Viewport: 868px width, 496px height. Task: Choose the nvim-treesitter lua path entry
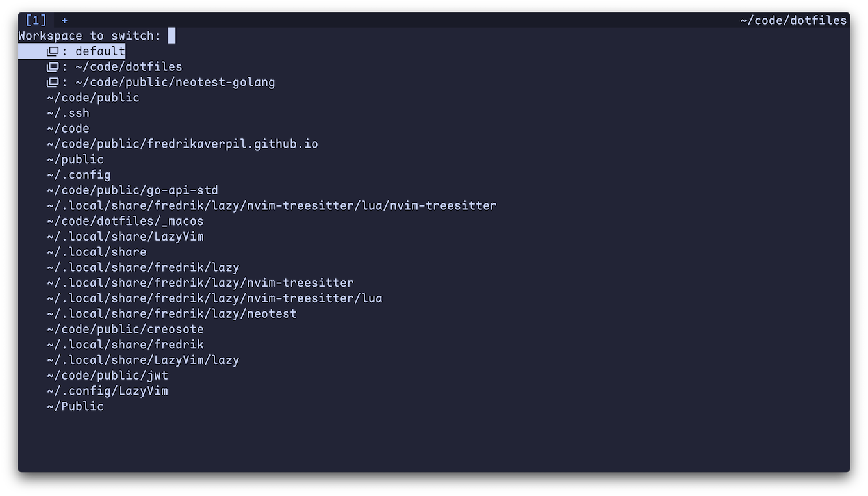click(271, 205)
